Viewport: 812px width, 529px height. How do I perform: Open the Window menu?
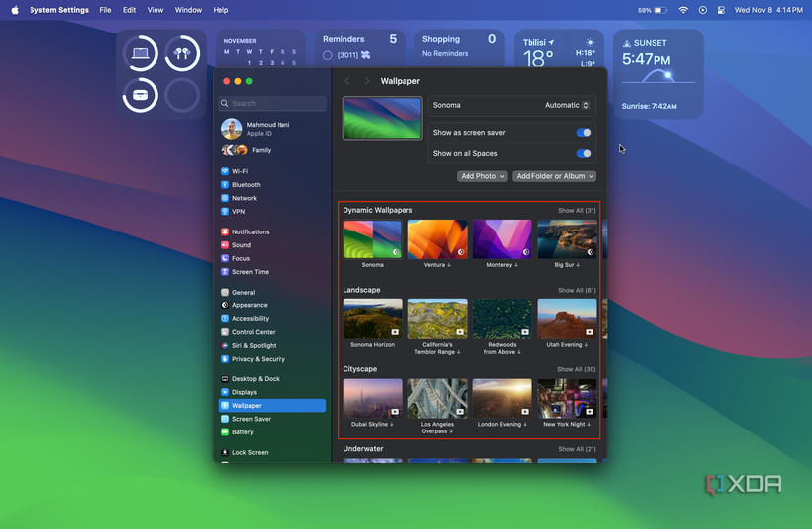(x=188, y=10)
